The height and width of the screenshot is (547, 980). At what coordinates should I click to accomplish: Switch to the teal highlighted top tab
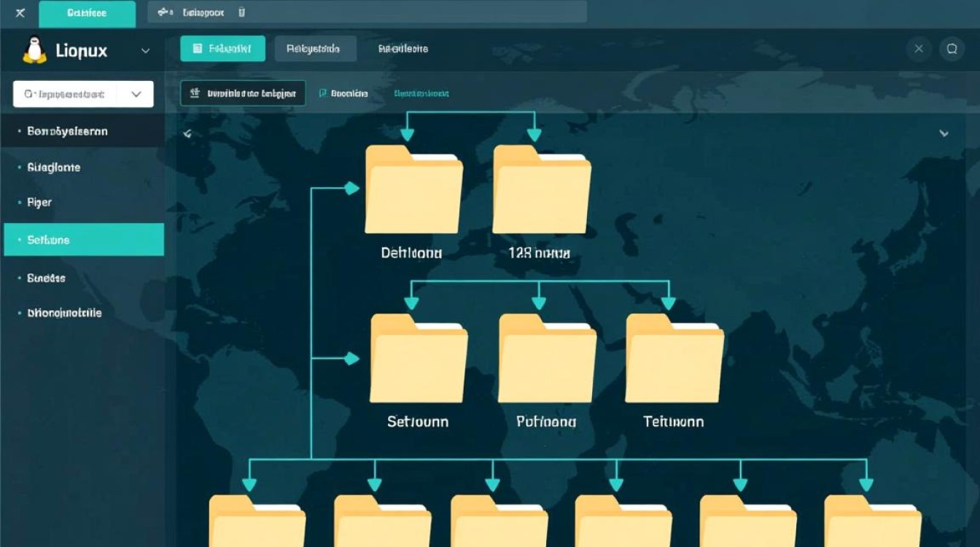click(x=222, y=49)
